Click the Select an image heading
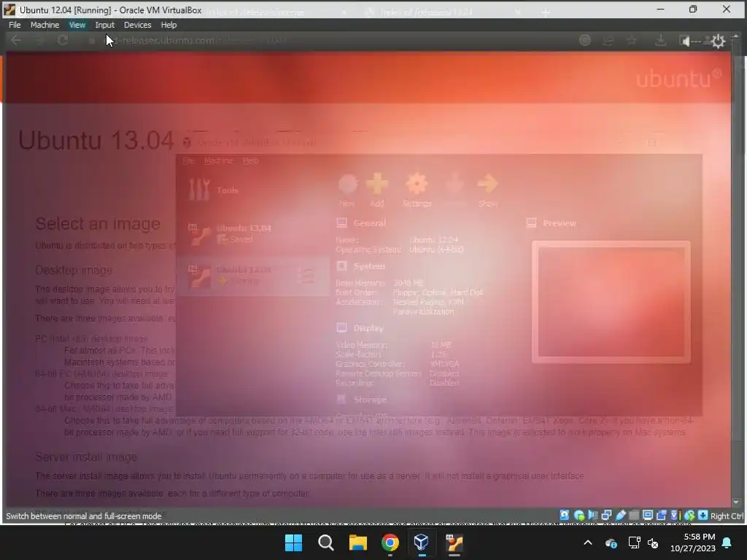Screen dimensions: 747x560 tap(98, 223)
